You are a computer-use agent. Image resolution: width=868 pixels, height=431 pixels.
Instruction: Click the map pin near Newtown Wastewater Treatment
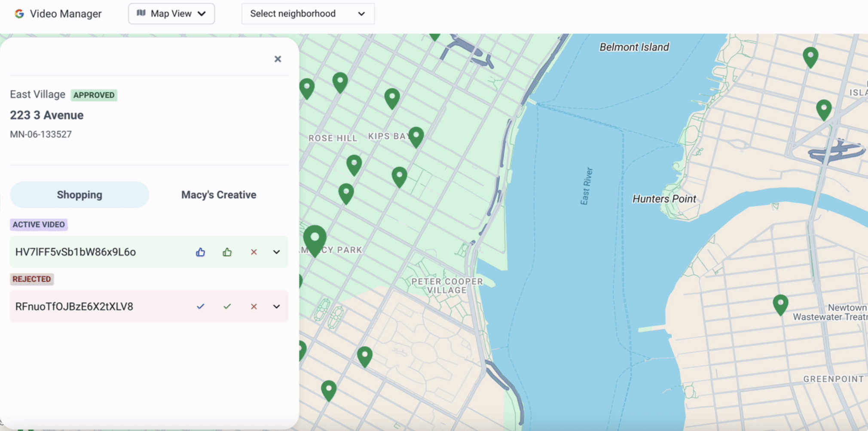tap(780, 304)
